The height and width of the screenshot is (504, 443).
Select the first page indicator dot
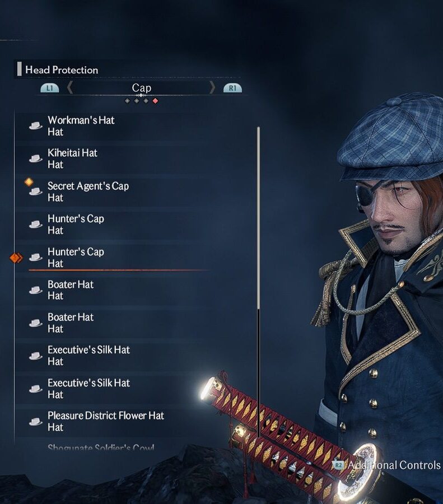pos(127,101)
